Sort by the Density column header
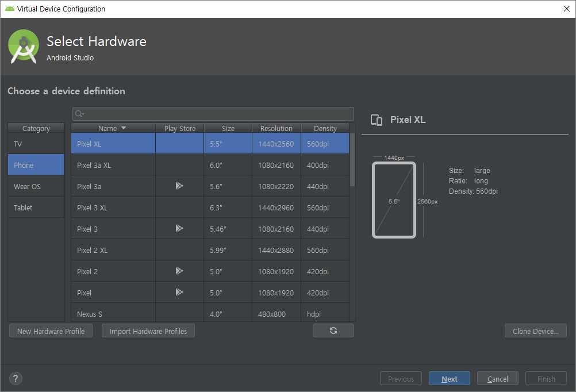 (325, 128)
